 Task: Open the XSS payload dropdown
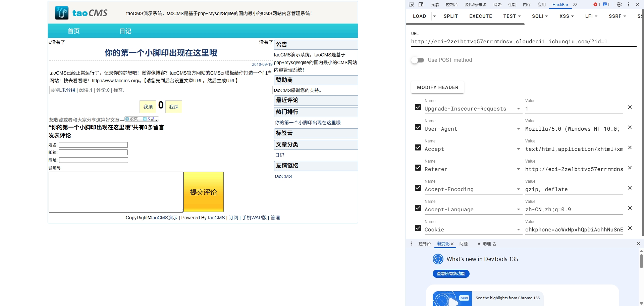[567, 16]
